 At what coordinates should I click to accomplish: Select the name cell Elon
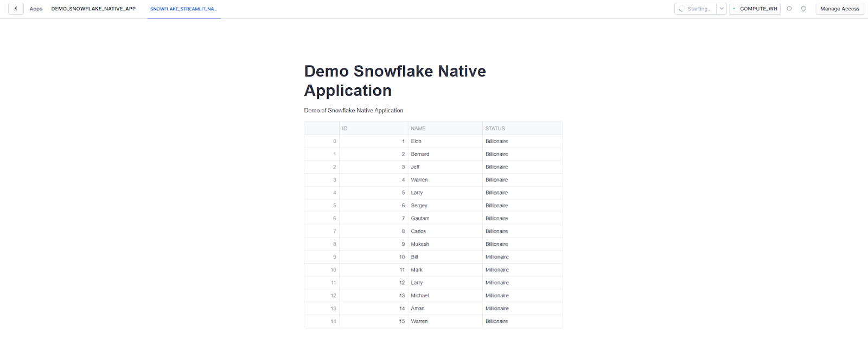[x=445, y=142]
